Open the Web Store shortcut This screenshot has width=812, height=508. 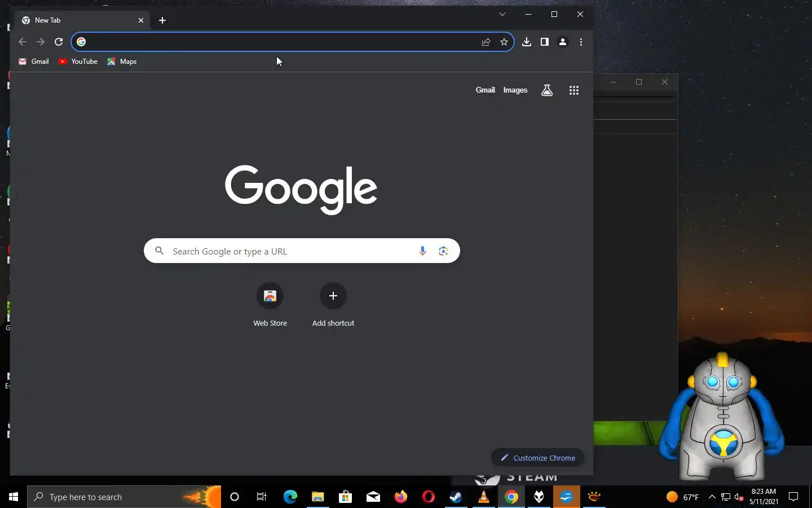pyautogui.click(x=270, y=305)
